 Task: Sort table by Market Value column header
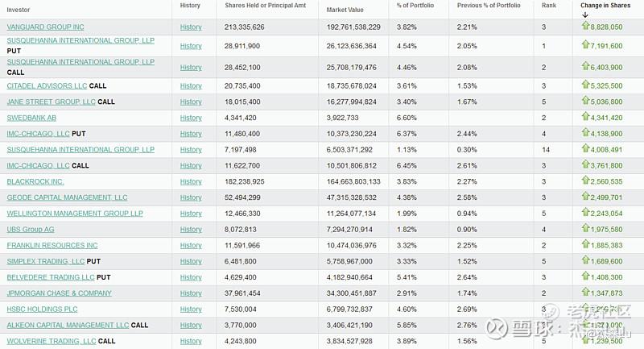point(345,10)
